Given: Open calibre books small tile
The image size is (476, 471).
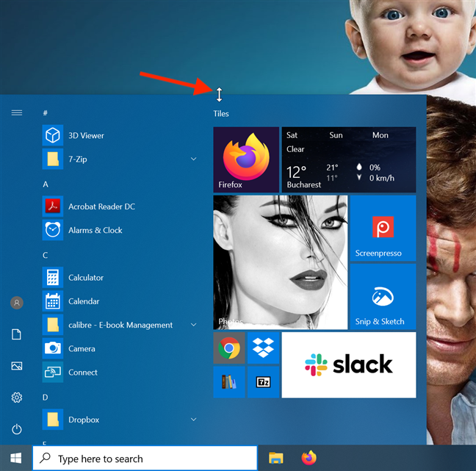Looking at the screenshot, I should point(229,381).
